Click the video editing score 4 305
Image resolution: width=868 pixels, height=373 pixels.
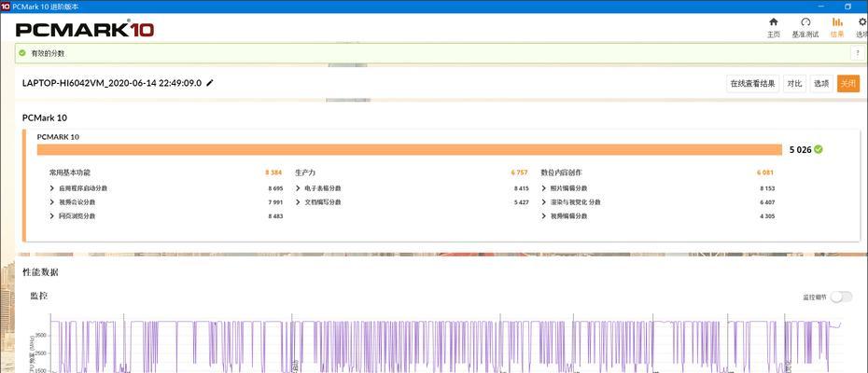pyautogui.click(x=767, y=215)
